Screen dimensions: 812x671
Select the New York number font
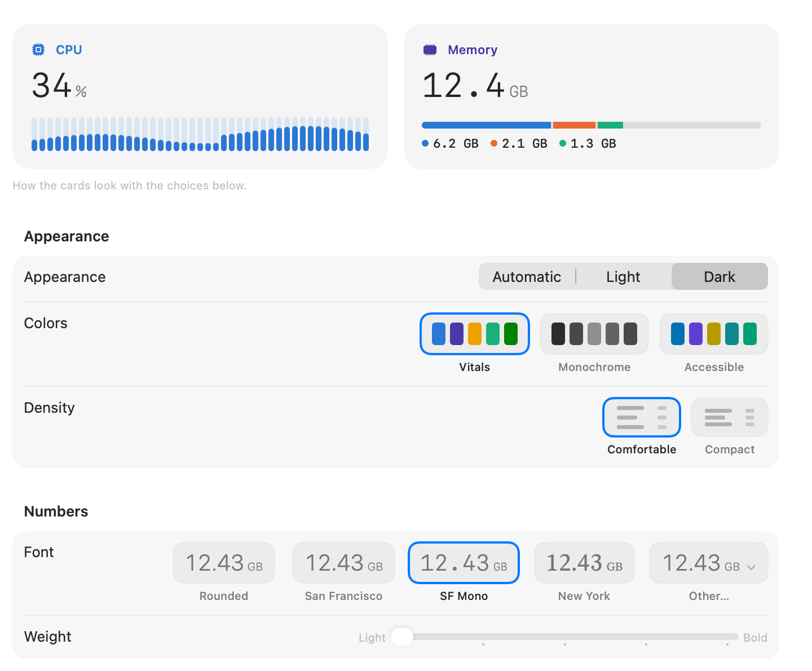tap(584, 563)
